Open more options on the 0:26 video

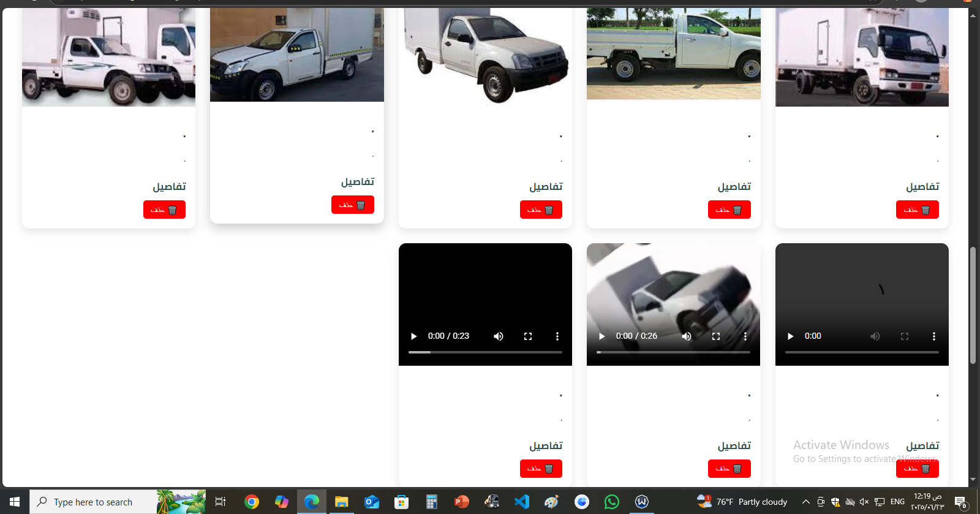(x=745, y=336)
